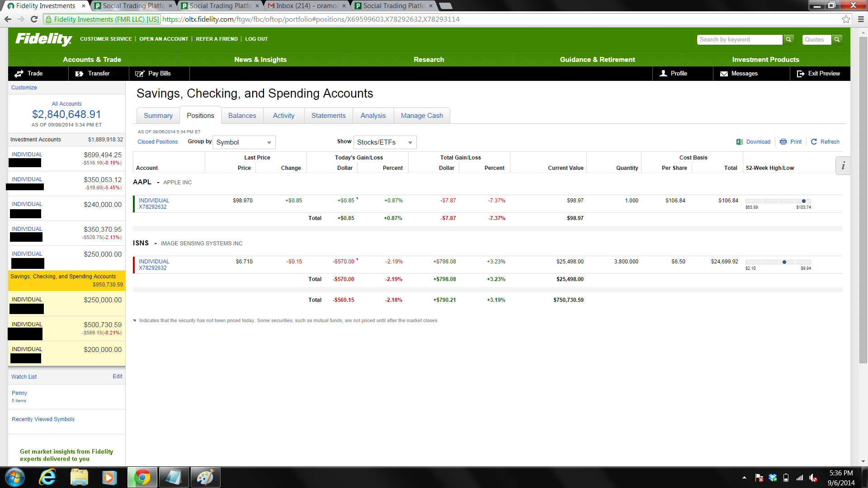Click the keyword search magnifier button
This screenshot has height=488, width=868.
788,40
